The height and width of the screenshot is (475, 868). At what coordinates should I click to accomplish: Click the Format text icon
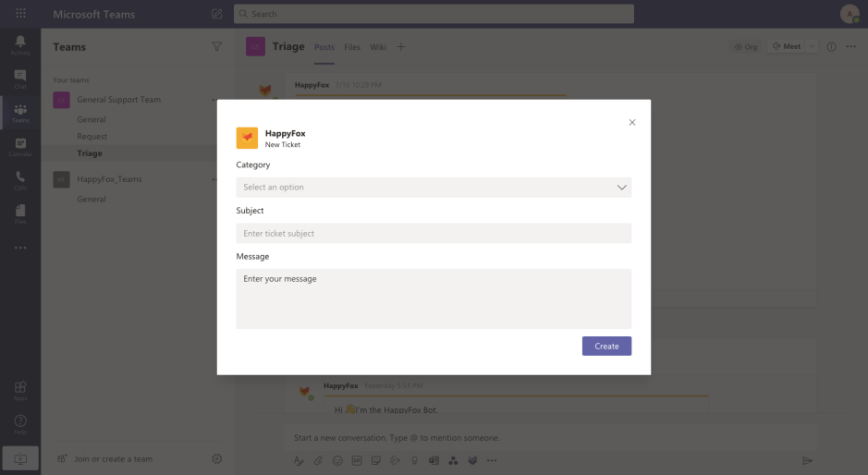(299, 460)
